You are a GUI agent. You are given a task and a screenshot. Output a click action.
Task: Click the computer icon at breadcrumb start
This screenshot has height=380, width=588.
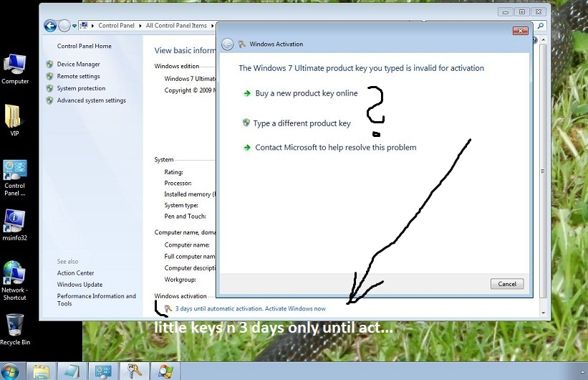click(x=84, y=26)
